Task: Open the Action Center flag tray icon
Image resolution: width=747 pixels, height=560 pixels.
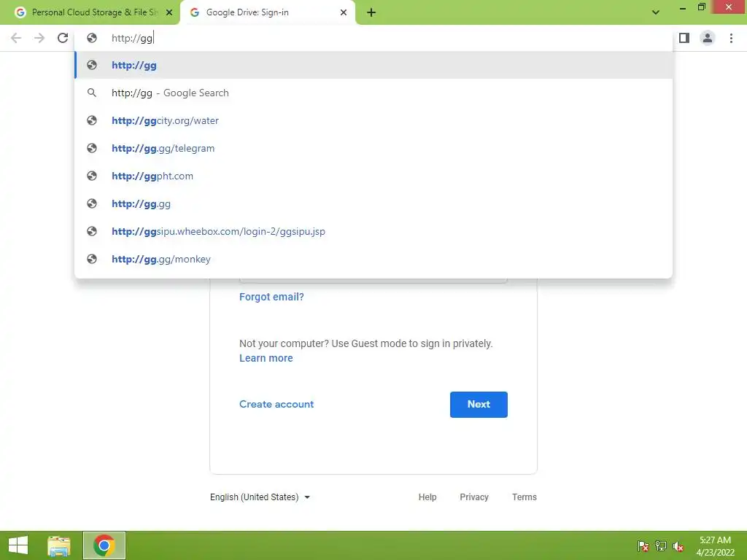Action: tap(643, 545)
